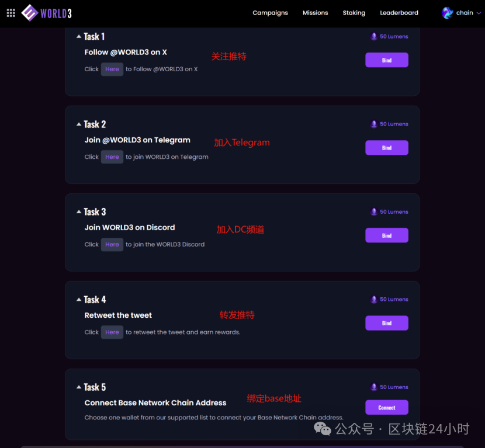Connect Base Network Chain address
The height and width of the screenshot is (448, 485).
(x=387, y=408)
